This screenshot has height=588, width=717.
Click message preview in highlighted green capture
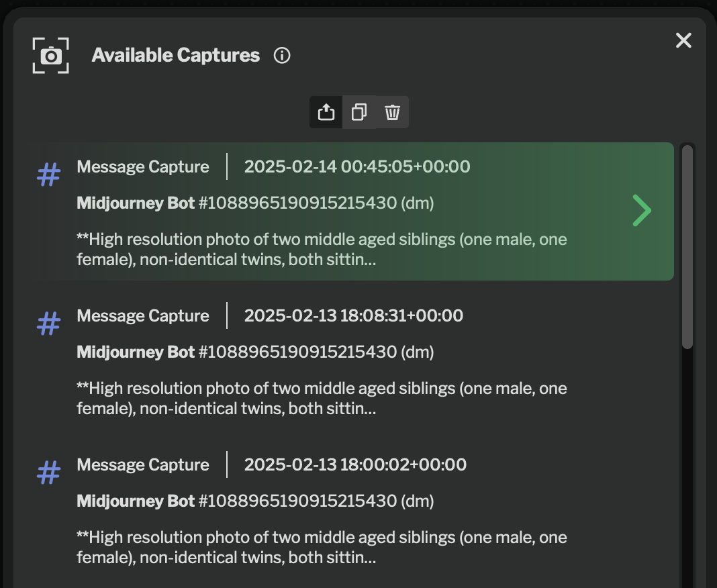coord(322,249)
